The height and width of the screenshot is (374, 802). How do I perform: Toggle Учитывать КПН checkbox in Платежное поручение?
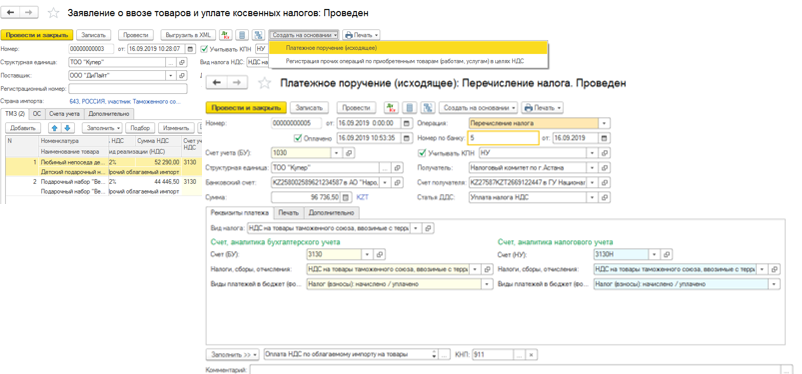(x=422, y=152)
